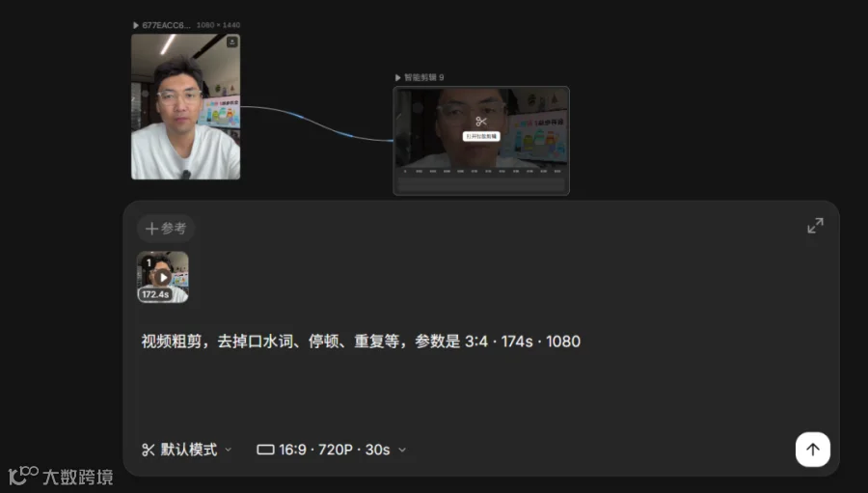Click the 大数跨境 watermark logo

click(61, 477)
